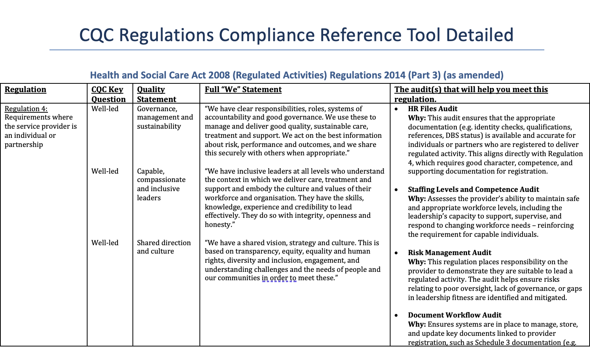This screenshot has height=364, width=590.
Task: Click the 'CQC Key Question' column header
Action: tap(108, 94)
